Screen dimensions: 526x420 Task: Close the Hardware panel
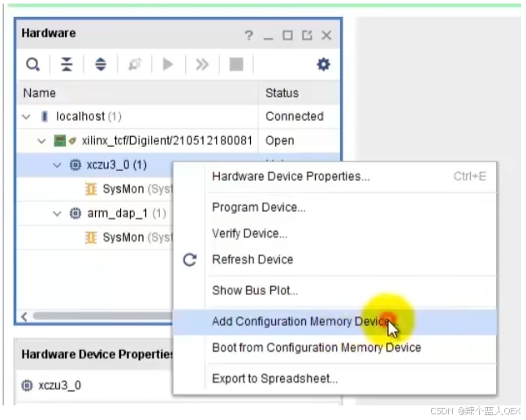click(x=326, y=35)
